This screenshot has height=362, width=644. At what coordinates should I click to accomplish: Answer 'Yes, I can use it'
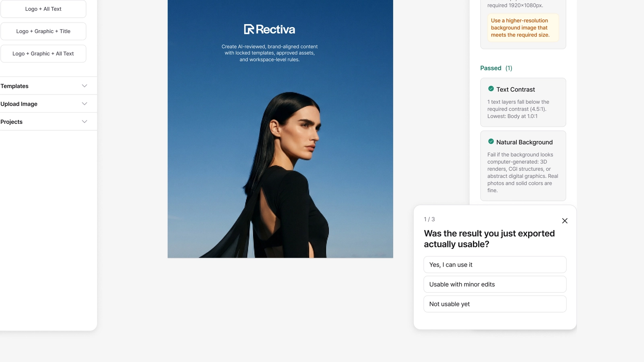[x=495, y=265]
